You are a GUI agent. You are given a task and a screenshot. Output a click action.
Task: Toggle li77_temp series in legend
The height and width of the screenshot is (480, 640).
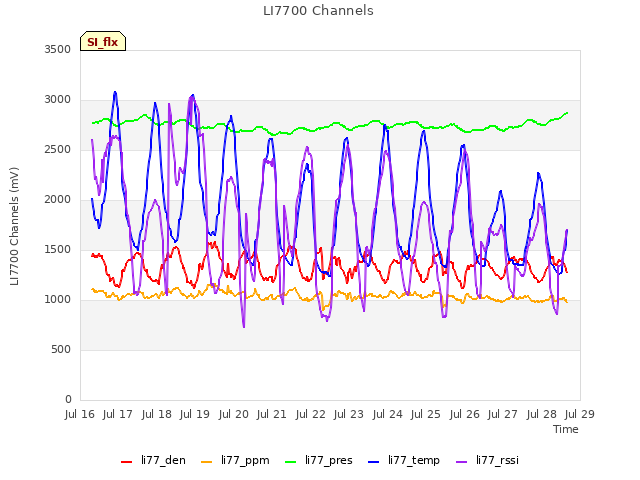click(x=404, y=460)
